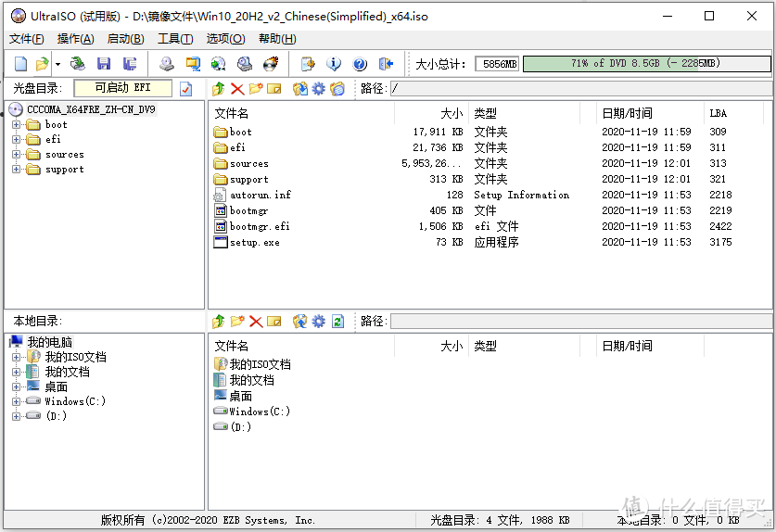Refresh local directory with green arrows icon
Screen dimensions: 776x532
coord(337,322)
